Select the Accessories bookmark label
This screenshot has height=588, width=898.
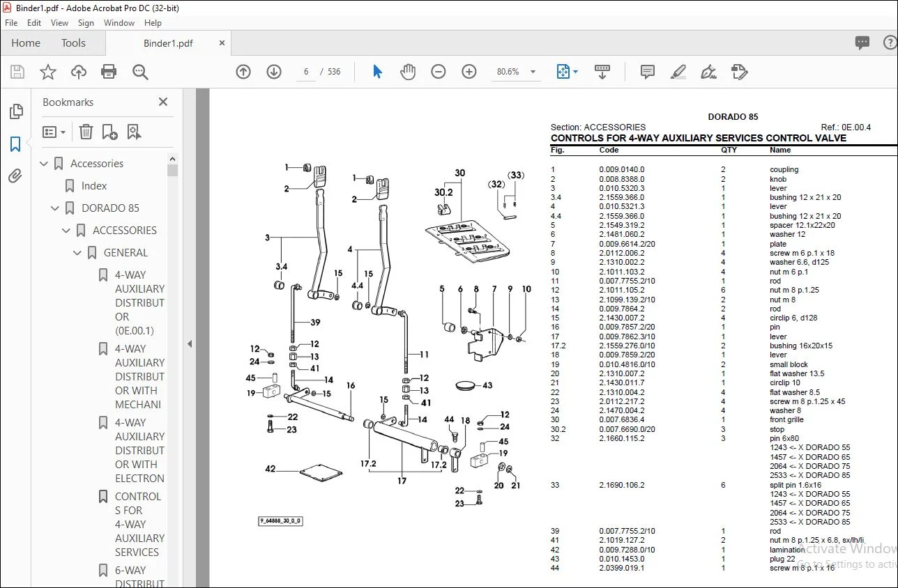[97, 164]
